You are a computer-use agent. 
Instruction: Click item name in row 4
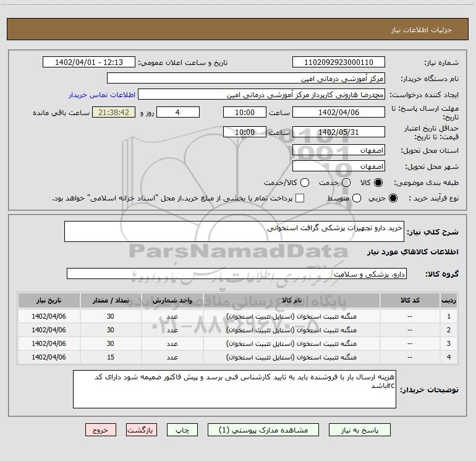click(291, 358)
